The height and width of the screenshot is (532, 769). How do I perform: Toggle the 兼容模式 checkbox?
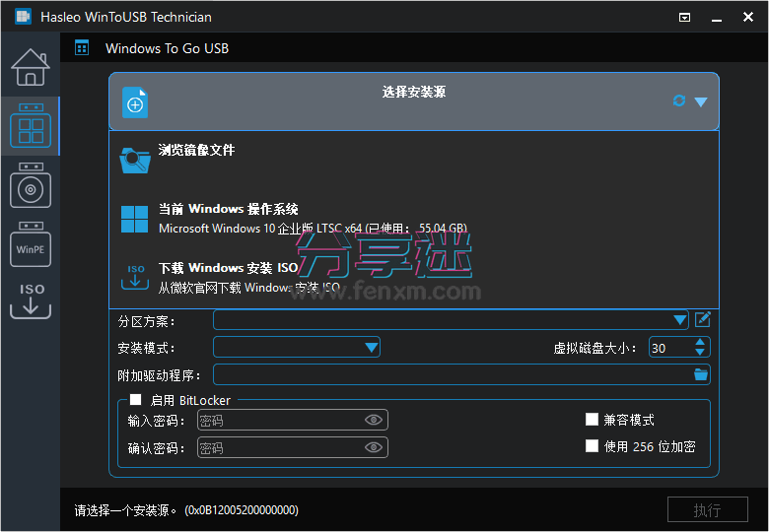tap(592, 420)
